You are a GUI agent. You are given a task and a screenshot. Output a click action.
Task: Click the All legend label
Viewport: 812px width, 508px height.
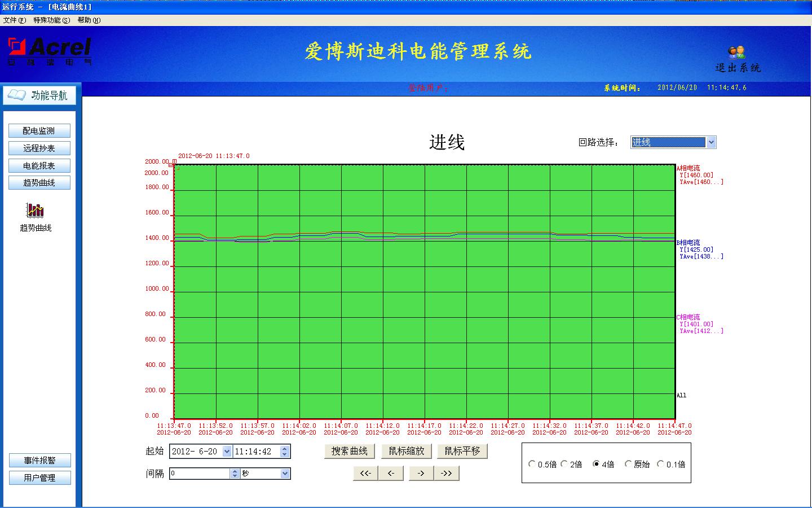coord(681,395)
